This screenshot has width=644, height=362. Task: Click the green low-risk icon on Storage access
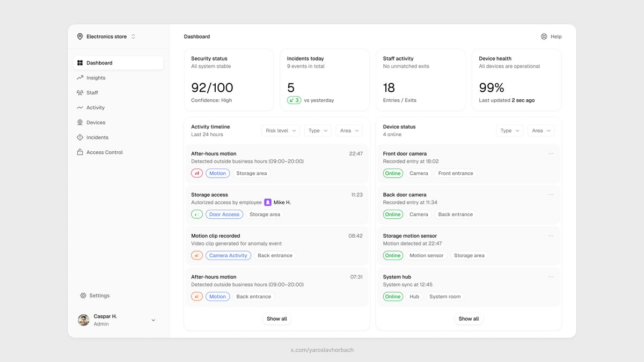tap(197, 214)
